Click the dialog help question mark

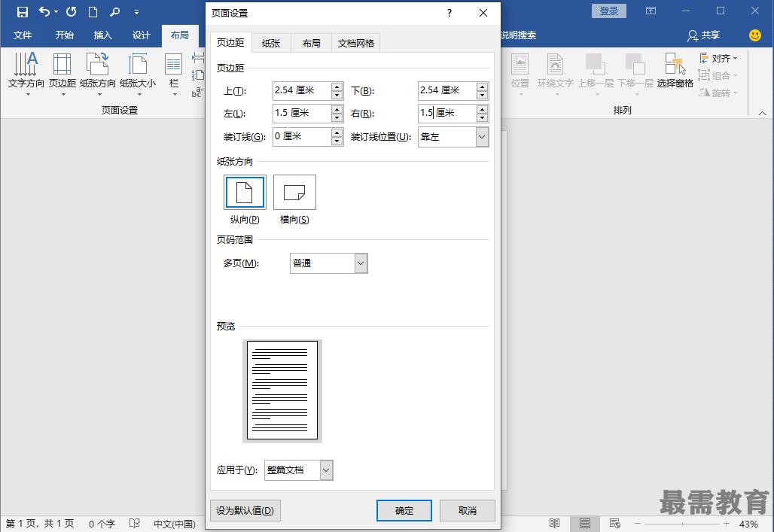point(449,13)
